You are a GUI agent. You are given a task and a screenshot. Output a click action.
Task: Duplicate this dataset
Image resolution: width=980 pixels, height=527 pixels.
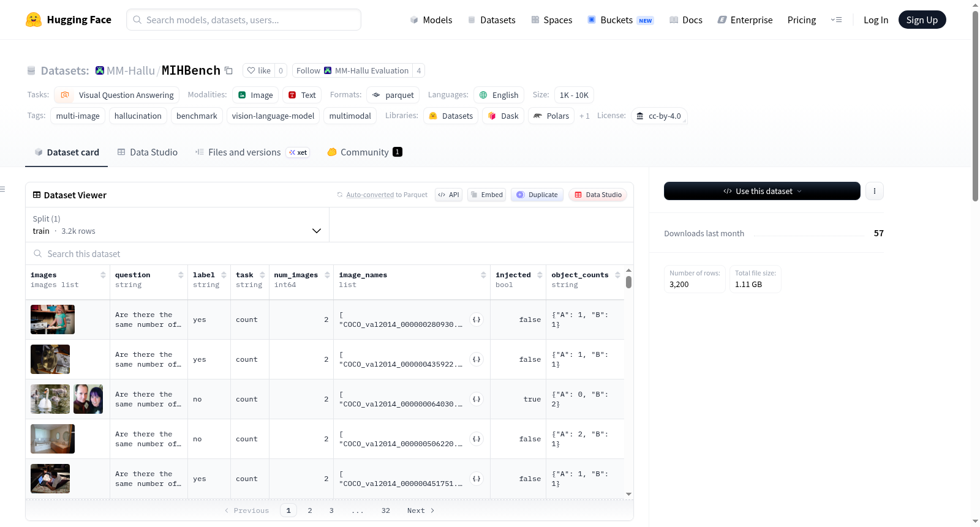(x=537, y=195)
